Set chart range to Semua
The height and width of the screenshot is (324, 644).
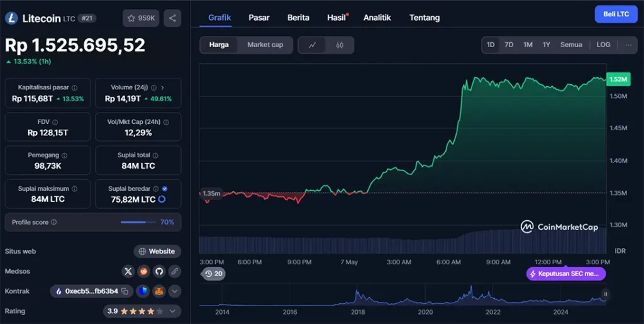(571, 45)
